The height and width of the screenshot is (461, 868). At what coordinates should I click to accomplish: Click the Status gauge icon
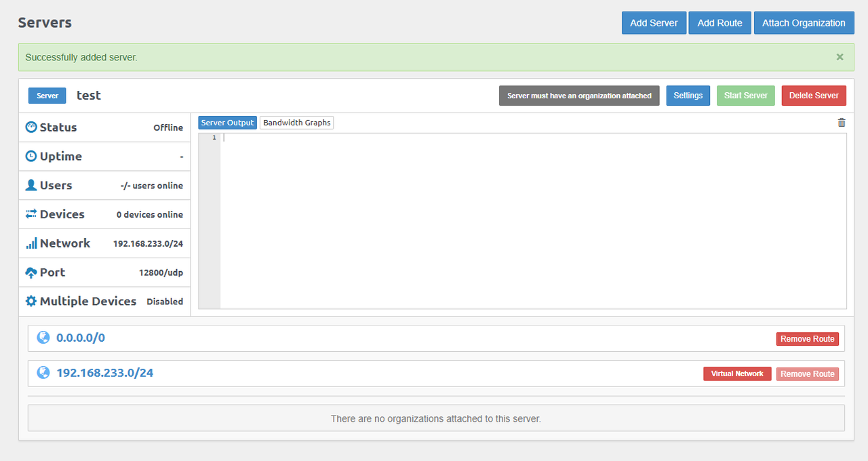pyautogui.click(x=31, y=127)
